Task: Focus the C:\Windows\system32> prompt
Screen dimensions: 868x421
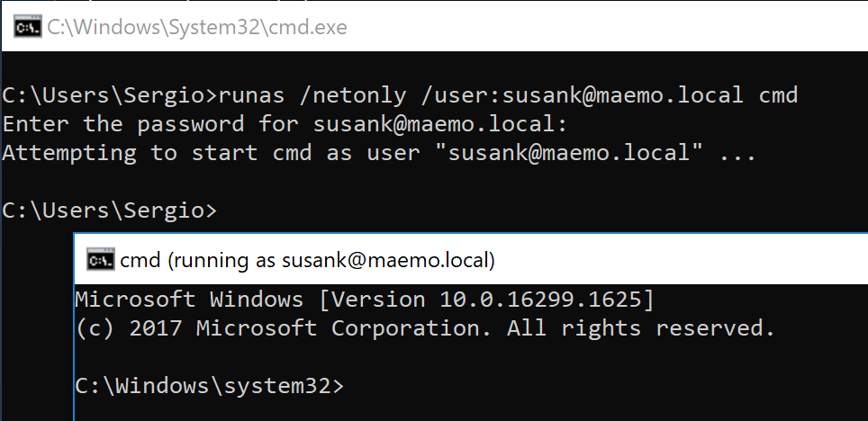Action: point(209,387)
